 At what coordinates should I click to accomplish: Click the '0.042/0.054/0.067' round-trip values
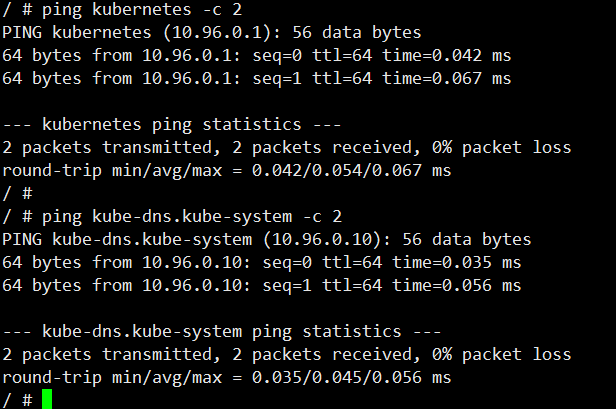point(337,171)
